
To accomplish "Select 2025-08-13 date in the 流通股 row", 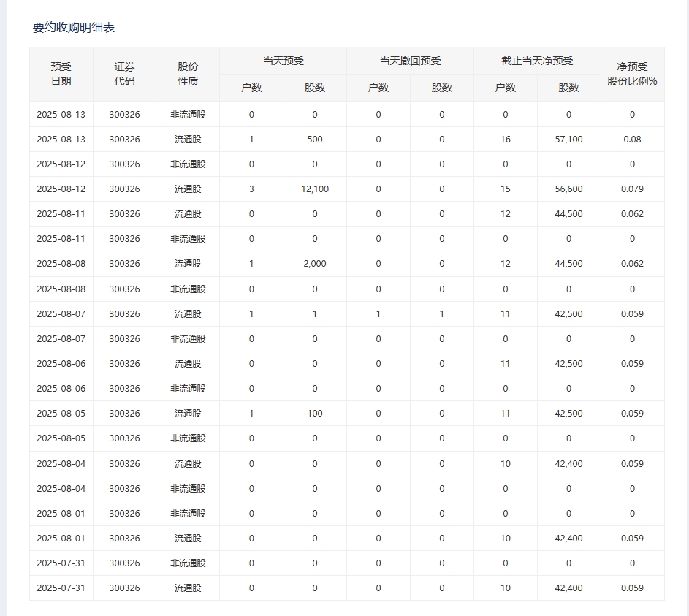I will (61, 140).
